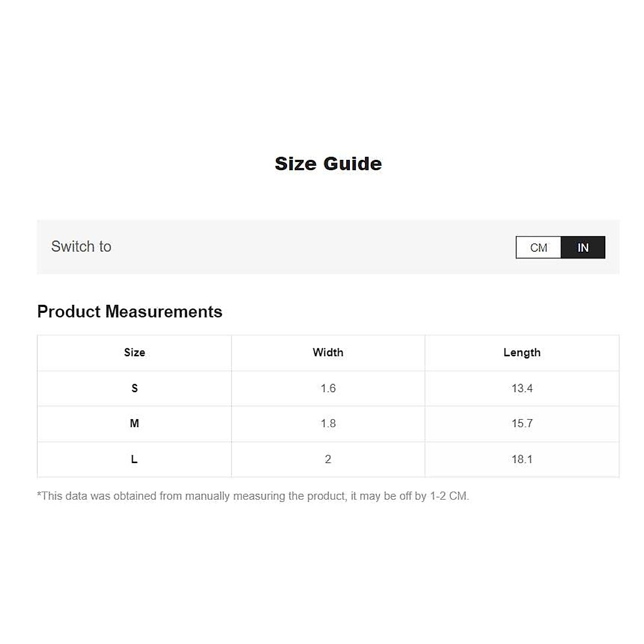Click the 1.8 width value
Image resolution: width=644 pixels, height=644 pixels.
[328, 423]
